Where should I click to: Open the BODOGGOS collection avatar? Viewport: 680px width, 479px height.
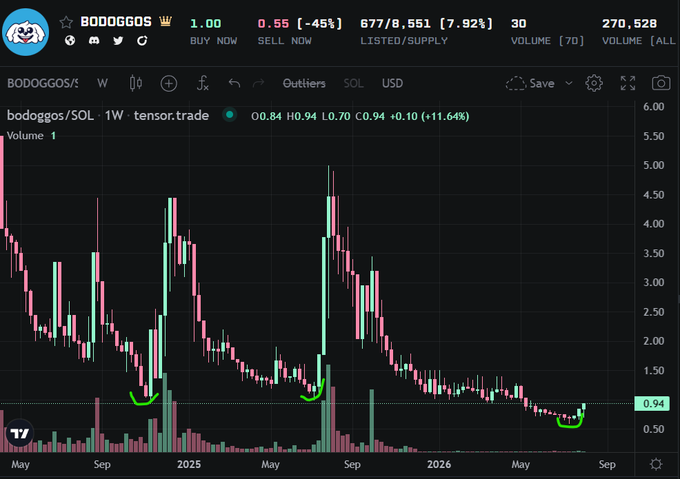click(x=26, y=32)
